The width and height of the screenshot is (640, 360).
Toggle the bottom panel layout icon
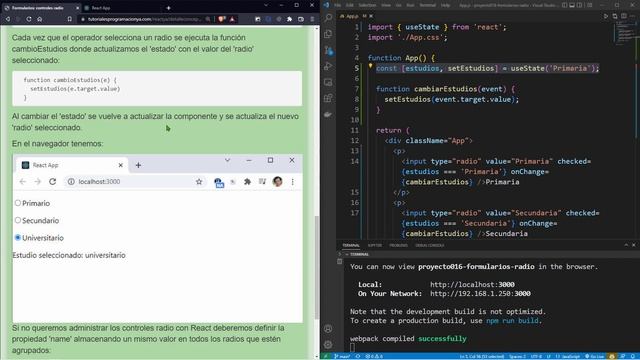tap(572, 5)
